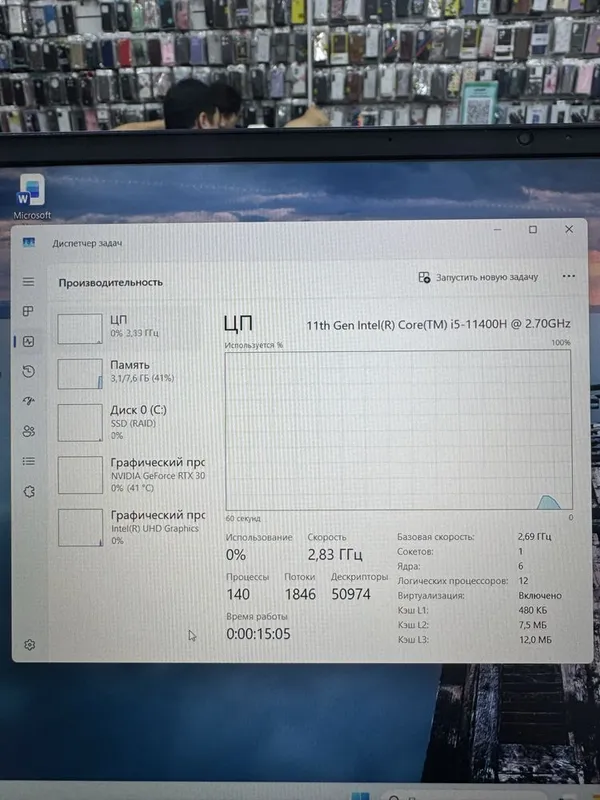This screenshot has width=600, height=800.
Task: Click the CPU usage graph area
Action: (398, 430)
